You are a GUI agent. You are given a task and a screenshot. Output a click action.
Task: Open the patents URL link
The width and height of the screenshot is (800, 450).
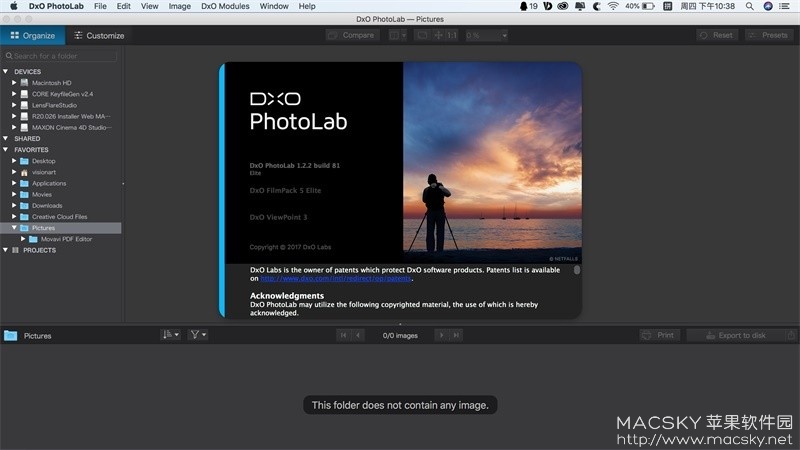click(336, 279)
